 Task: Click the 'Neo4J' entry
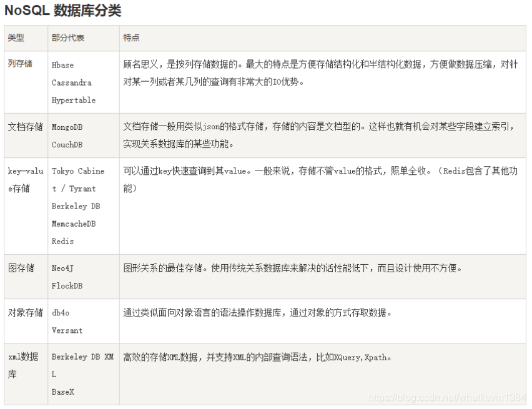pyautogui.click(x=62, y=268)
